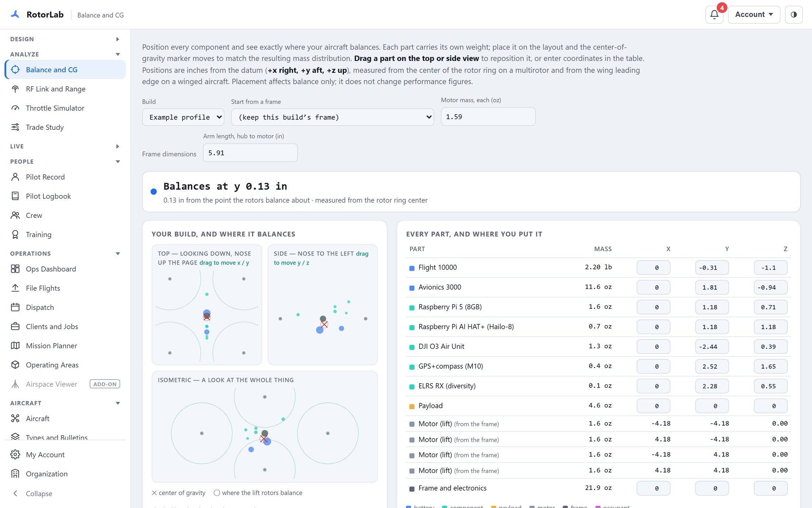Click Flight 10000 blue color swatch
Screen dimensions: 812x508
click(412, 268)
